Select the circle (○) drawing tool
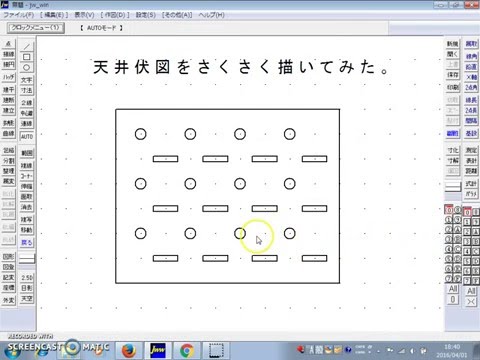This screenshot has height=360, width=480. 27,67
